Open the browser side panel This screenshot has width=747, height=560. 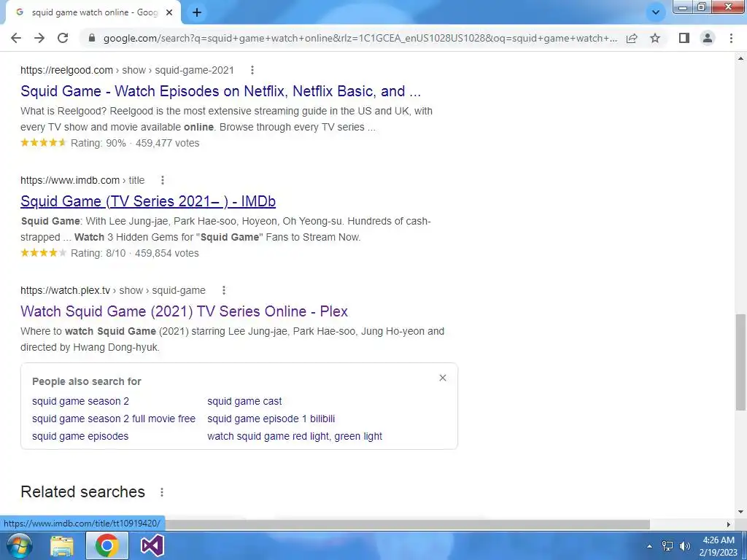[684, 38]
